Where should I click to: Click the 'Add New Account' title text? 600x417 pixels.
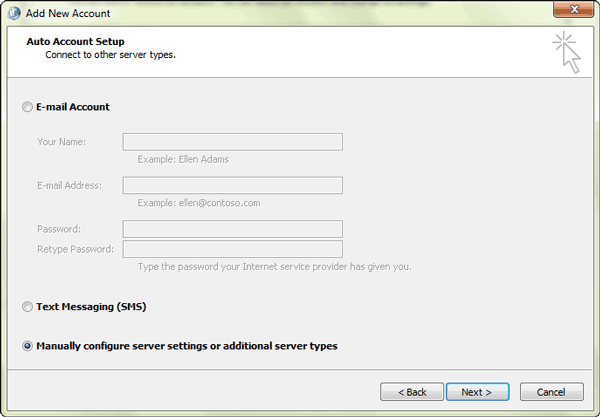tap(68, 13)
